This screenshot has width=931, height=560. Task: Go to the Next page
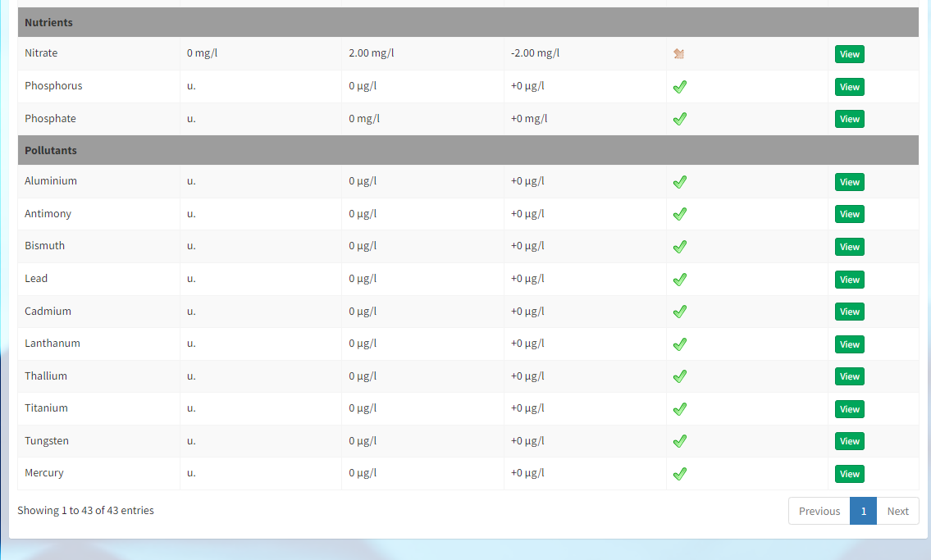point(897,511)
